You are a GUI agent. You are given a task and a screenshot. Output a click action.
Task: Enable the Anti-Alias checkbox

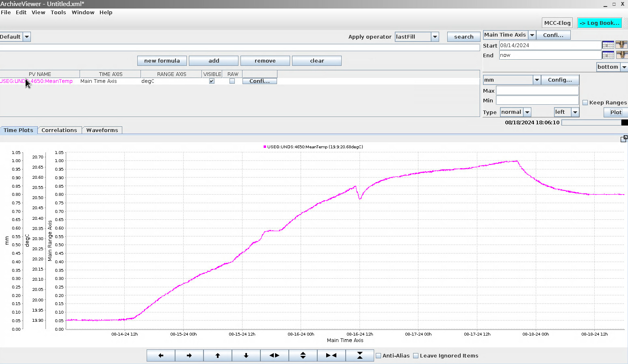tap(379, 356)
